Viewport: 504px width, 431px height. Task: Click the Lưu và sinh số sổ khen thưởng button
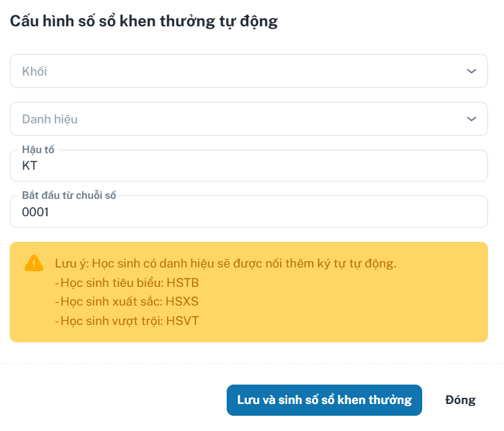[x=324, y=401]
